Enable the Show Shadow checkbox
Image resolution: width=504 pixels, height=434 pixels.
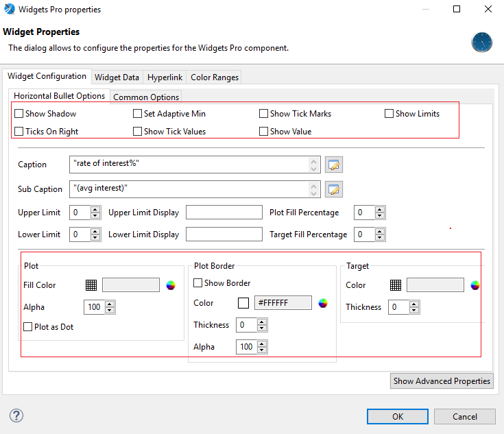[x=19, y=114]
